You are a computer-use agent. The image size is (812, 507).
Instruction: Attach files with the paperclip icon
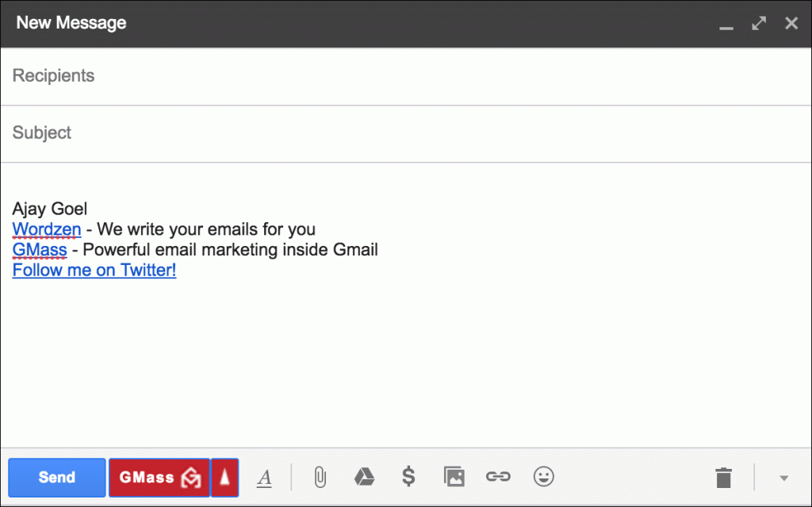(320, 477)
